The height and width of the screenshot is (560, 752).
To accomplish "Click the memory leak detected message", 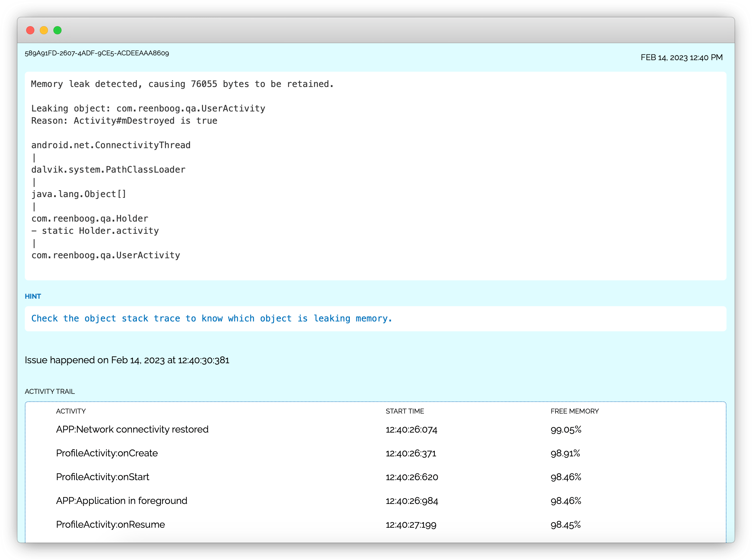I will (x=183, y=84).
